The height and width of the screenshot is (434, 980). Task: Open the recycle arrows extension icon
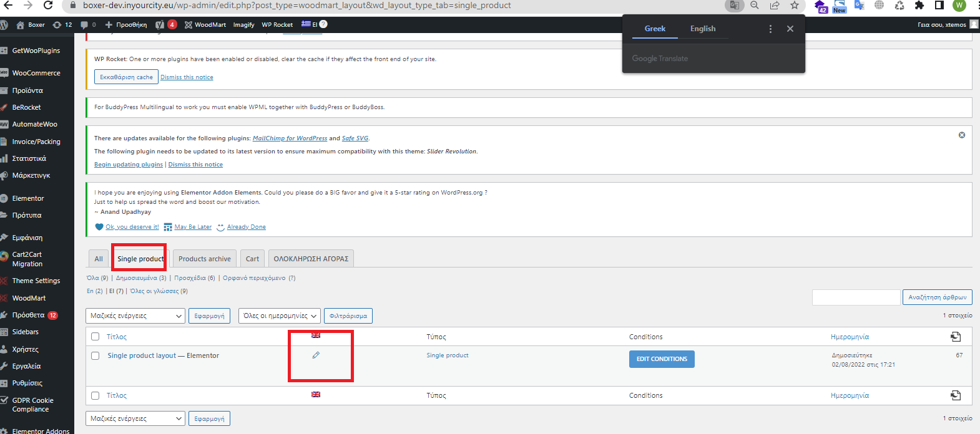[x=899, y=5]
